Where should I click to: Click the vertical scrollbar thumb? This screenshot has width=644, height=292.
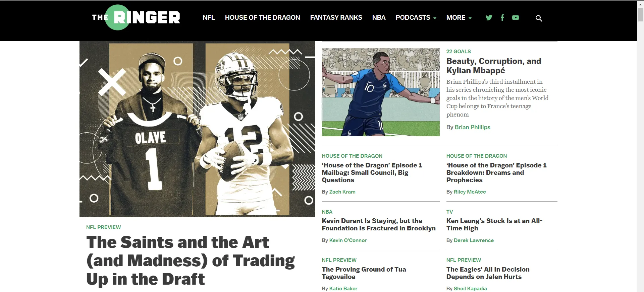(640, 14)
